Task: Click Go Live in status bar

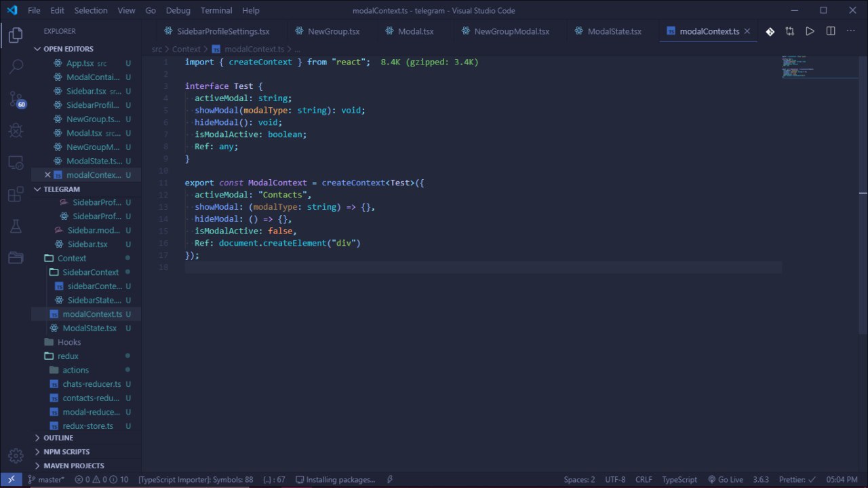Action: point(726,480)
